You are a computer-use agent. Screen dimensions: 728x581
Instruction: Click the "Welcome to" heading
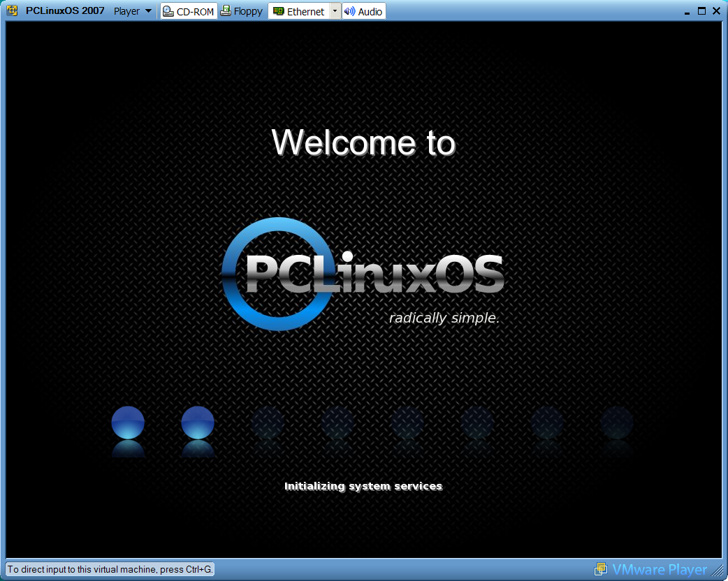point(363,142)
